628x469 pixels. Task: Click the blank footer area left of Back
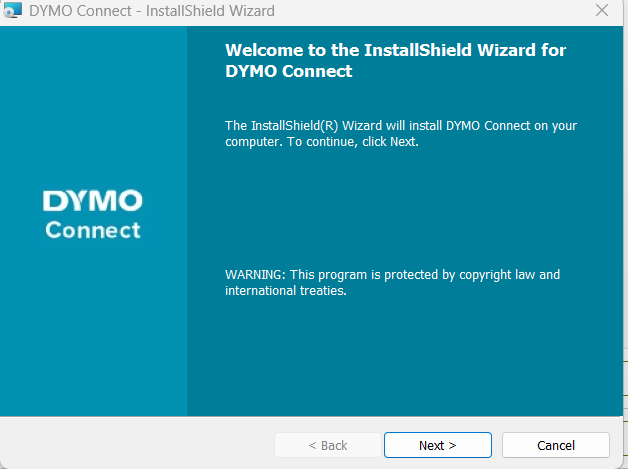pyautogui.click(x=136, y=445)
